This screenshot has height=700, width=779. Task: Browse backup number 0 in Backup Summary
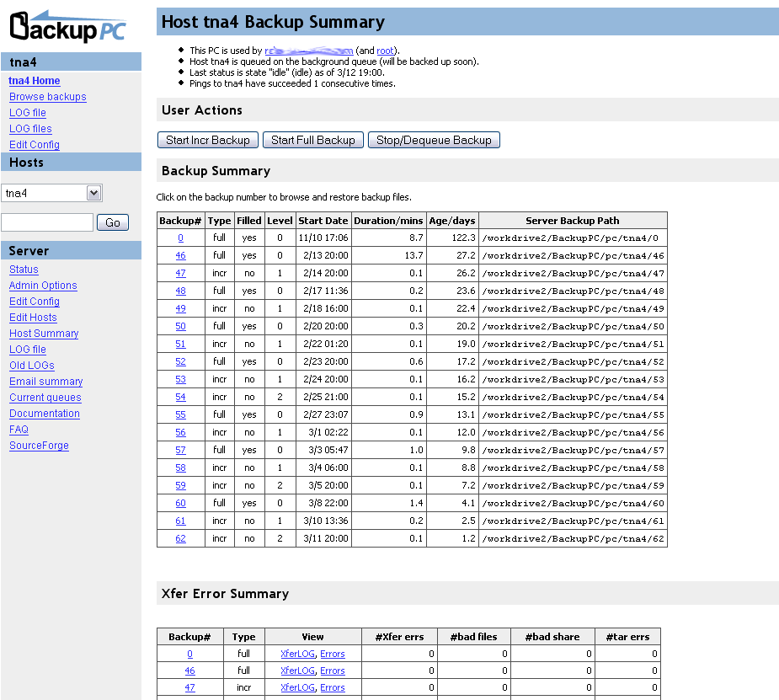(180, 238)
